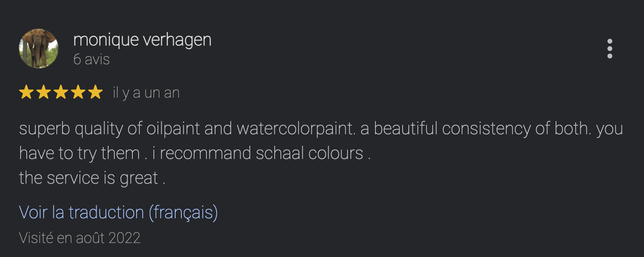The width and height of the screenshot is (644, 257).
Task: Click the fifth yellow rating star
Action: pyautogui.click(x=95, y=92)
